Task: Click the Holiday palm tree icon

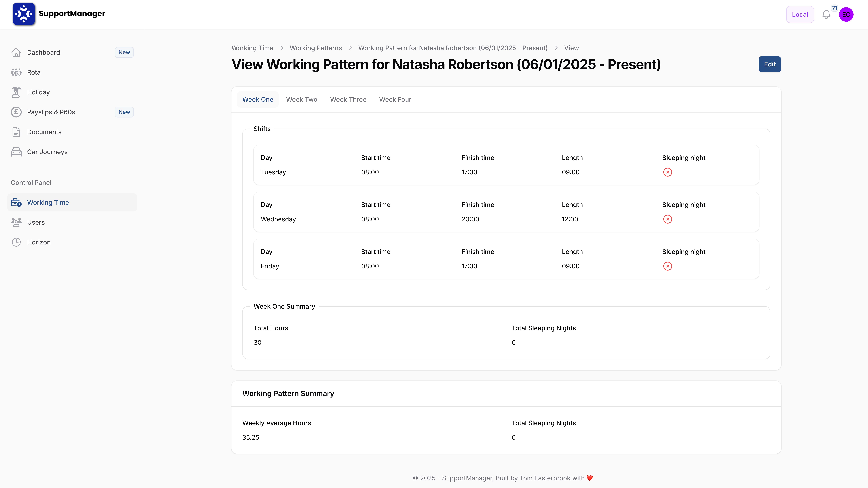Action: click(16, 92)
